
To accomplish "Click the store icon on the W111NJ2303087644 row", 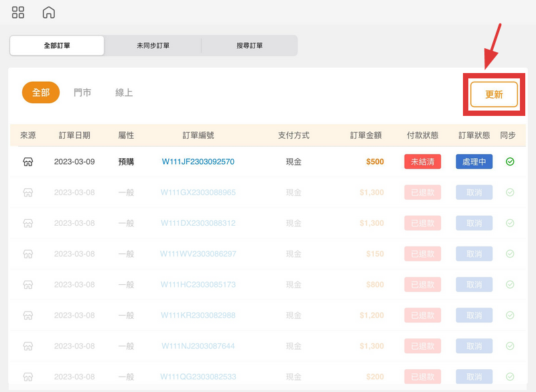I will point(27,346).
